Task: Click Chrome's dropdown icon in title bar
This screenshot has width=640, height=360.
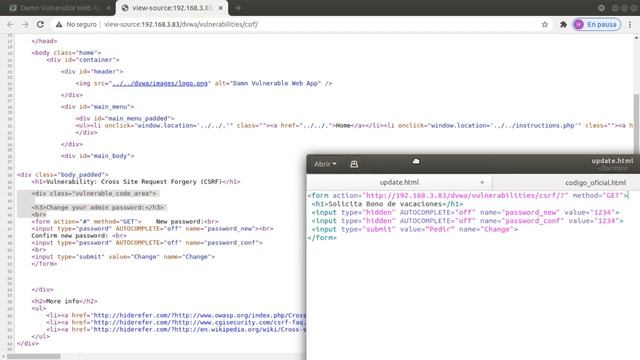Action: 602,8
